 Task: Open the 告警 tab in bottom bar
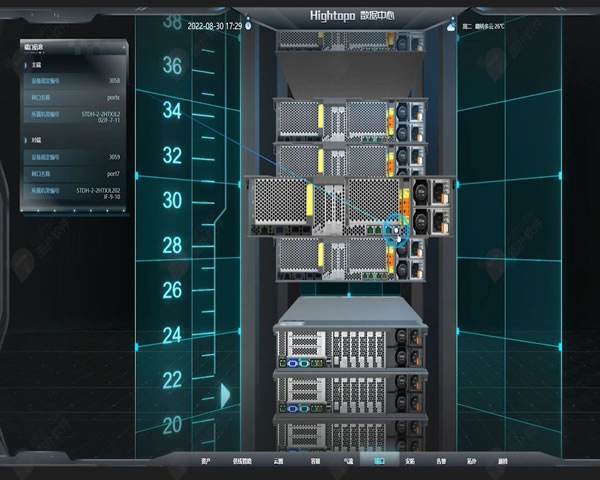[441, 462]
